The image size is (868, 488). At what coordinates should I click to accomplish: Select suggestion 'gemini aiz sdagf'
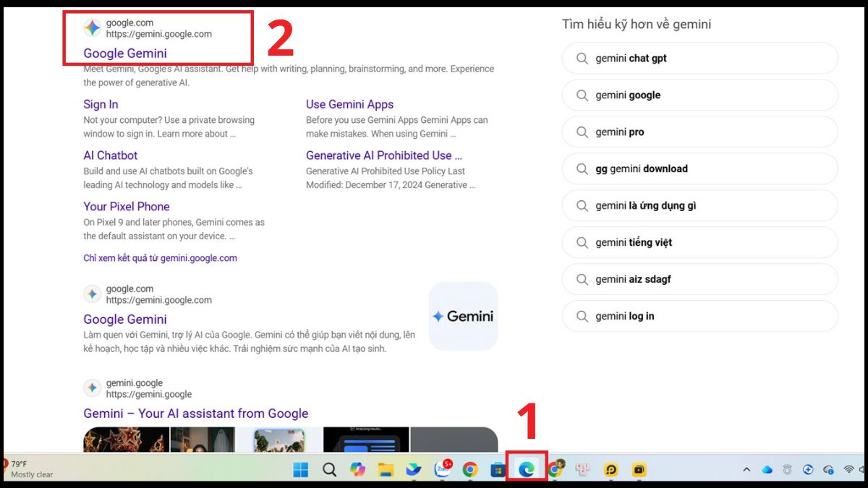[x=700, y=279]
